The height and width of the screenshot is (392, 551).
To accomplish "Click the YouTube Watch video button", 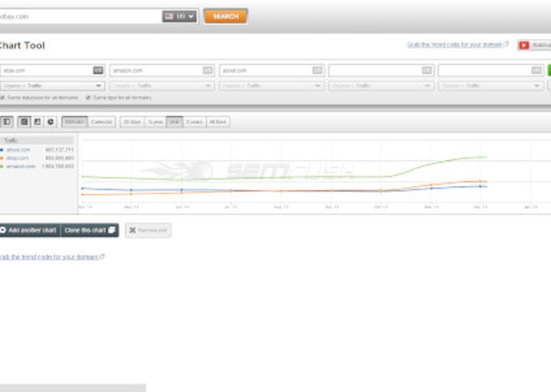I will coord(534,45).
